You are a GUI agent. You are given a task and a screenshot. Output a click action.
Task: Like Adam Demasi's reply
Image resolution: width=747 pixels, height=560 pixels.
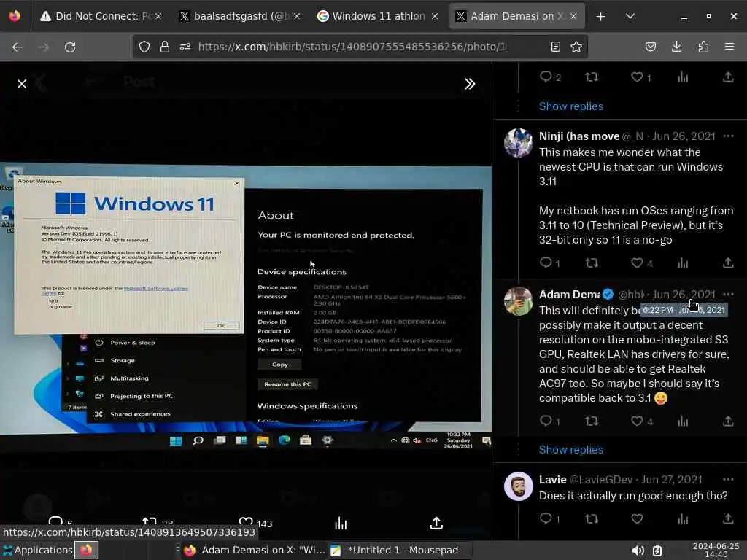pyautogui.click(x=637, y=421)
